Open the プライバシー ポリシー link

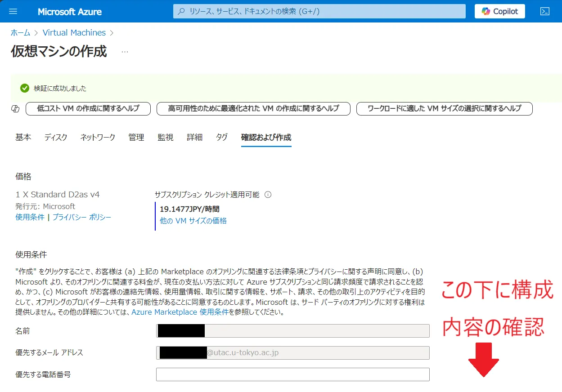pyautogui.click(x=82, y=217)
